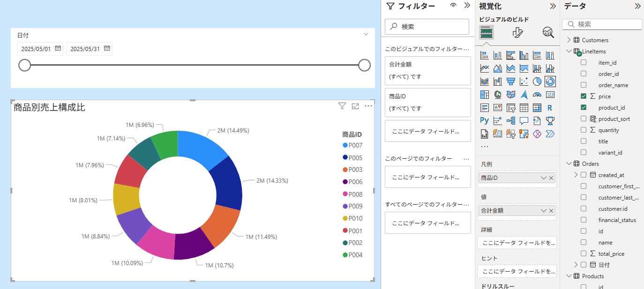
Task: Switch visual to pie chart
Action: click(x=537, y=82)
